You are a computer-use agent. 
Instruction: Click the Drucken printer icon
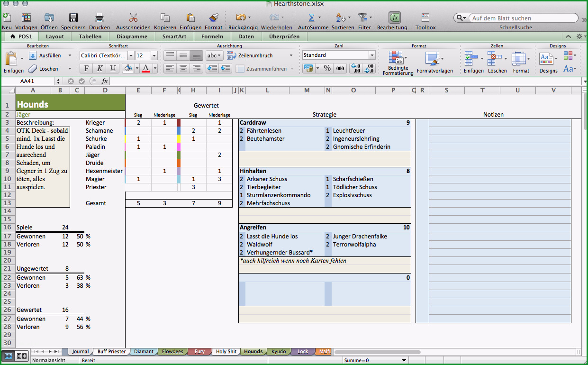(100, 18)
